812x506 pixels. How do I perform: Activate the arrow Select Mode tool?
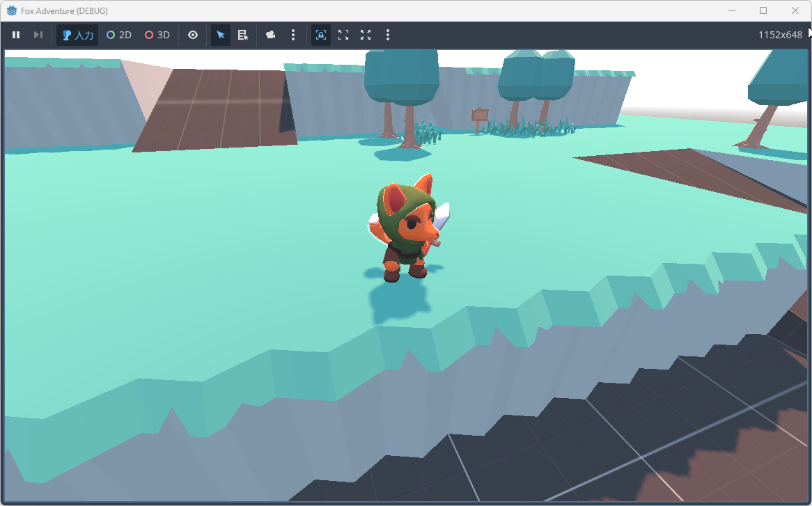pyautogui.click(x=221, y=35)
